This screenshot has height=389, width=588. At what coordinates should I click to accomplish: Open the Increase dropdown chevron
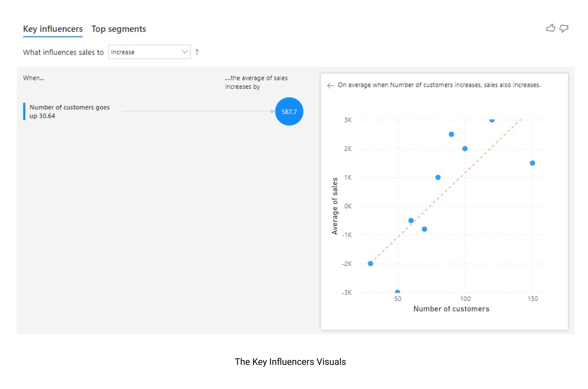point(184,52)
